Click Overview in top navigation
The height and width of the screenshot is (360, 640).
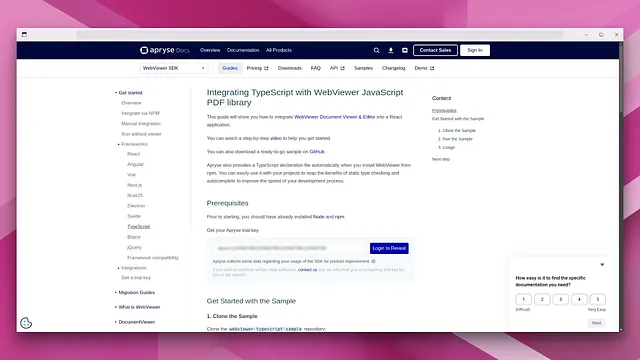[x=210, y=50]
